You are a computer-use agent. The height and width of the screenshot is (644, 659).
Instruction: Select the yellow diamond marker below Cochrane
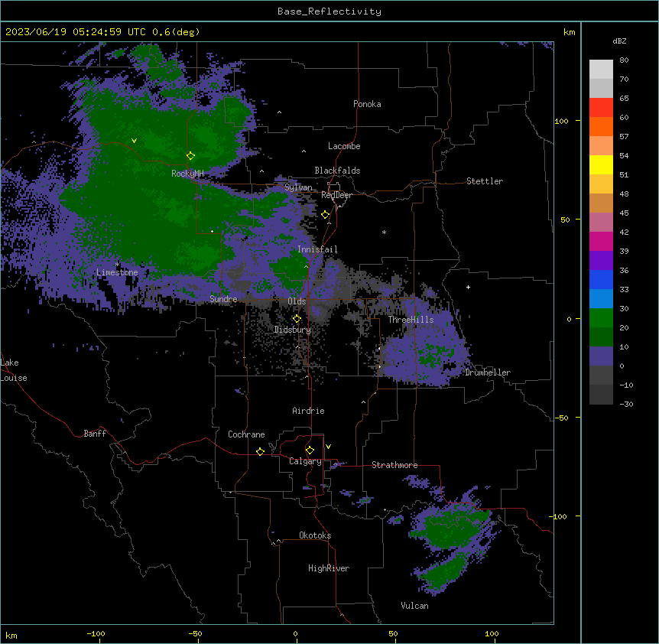coord(260,451)
